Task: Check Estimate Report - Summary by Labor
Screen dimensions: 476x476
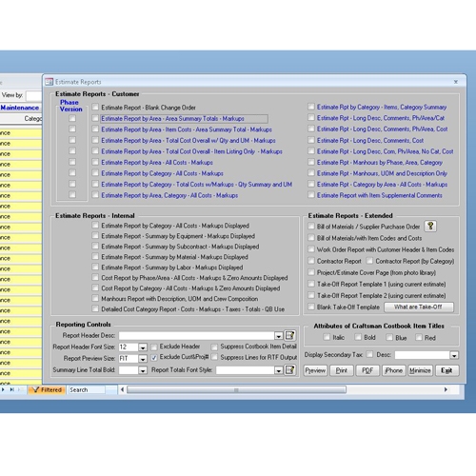Action: coord(95,267)
